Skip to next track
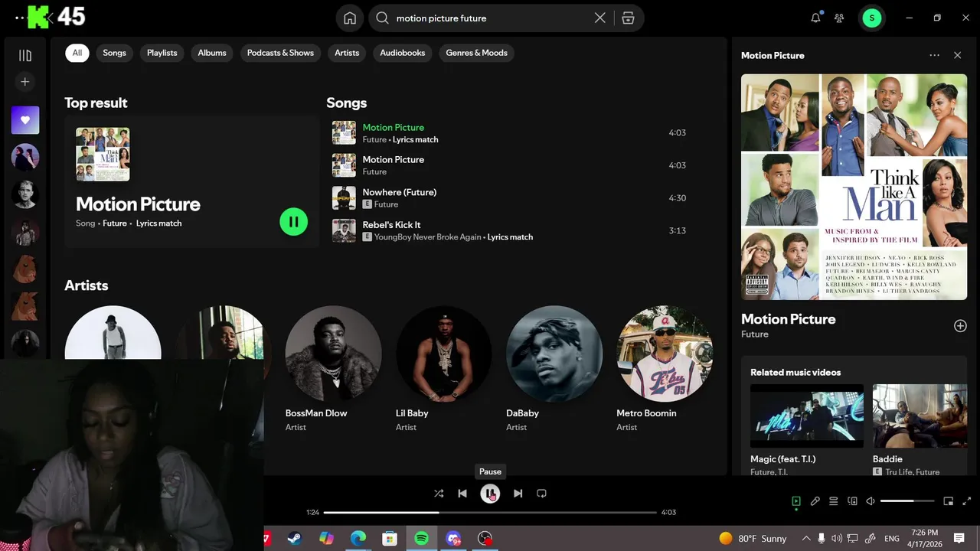The image size is (980, 551). pos(518,494)
